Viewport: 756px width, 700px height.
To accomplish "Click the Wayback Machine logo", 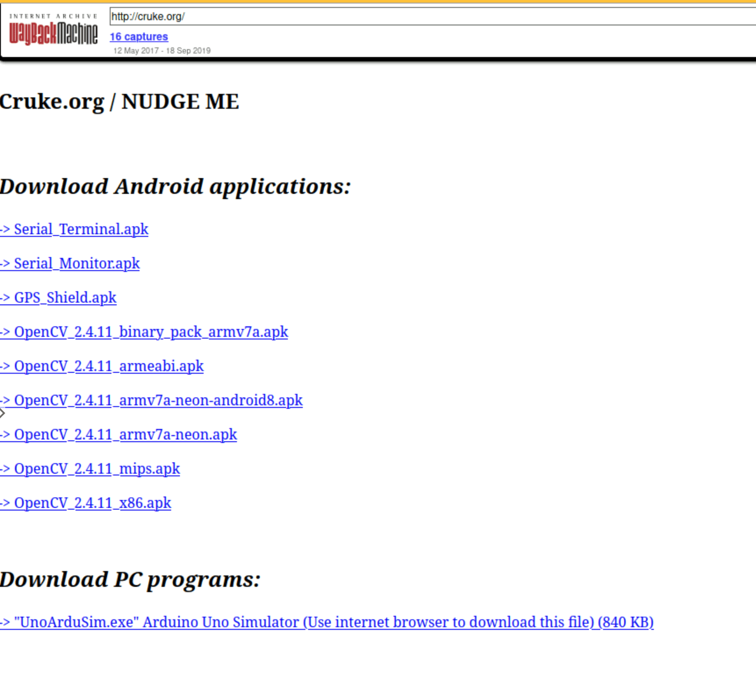I will [53, 30].
